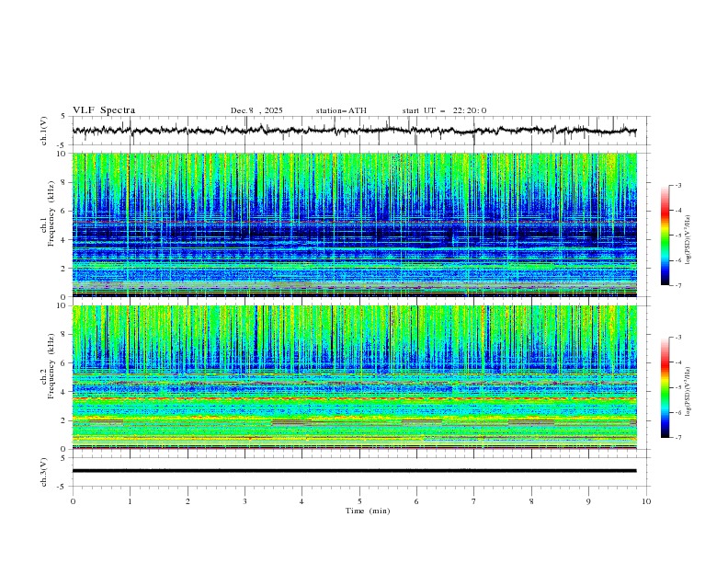Click time axis tick label "8"

[531, 501]
